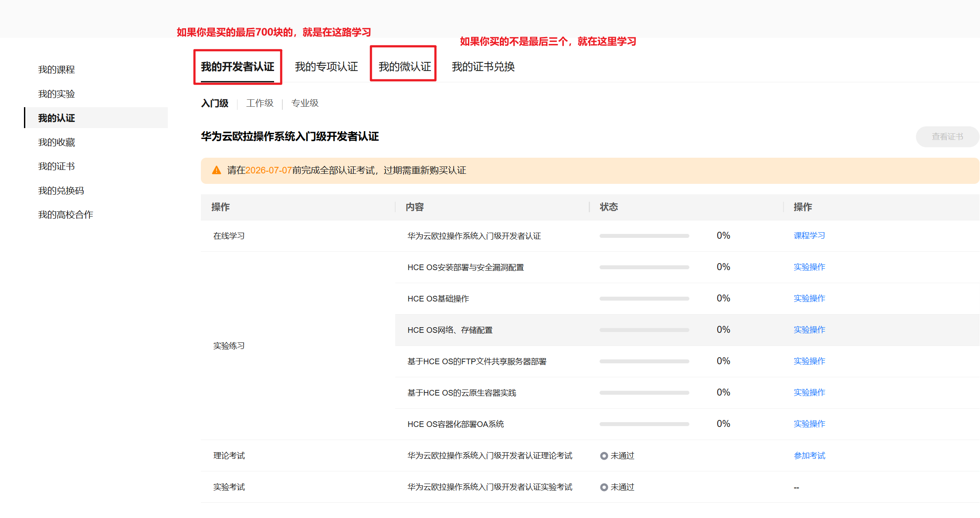Open 我的证书 in the sidebar

(x=57, y=166)
